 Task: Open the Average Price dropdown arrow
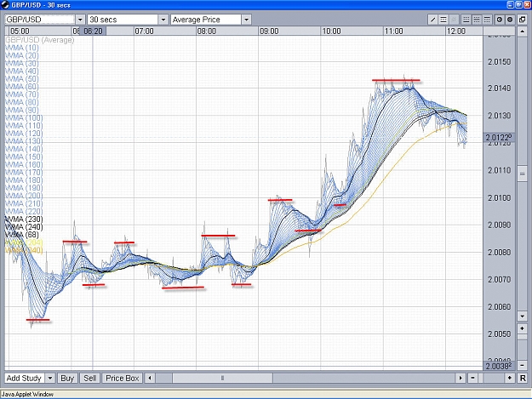[x=246, y=20]
